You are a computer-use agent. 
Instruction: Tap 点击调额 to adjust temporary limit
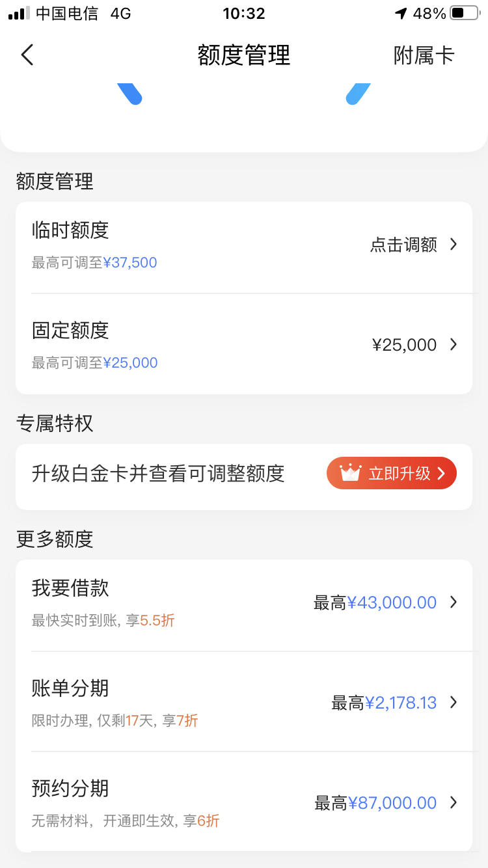[403, 245]
